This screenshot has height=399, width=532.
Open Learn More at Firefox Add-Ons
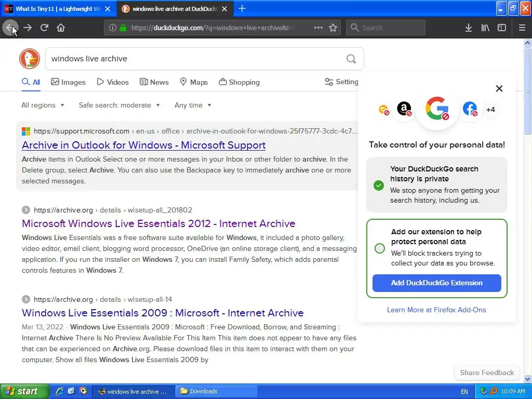436,310
